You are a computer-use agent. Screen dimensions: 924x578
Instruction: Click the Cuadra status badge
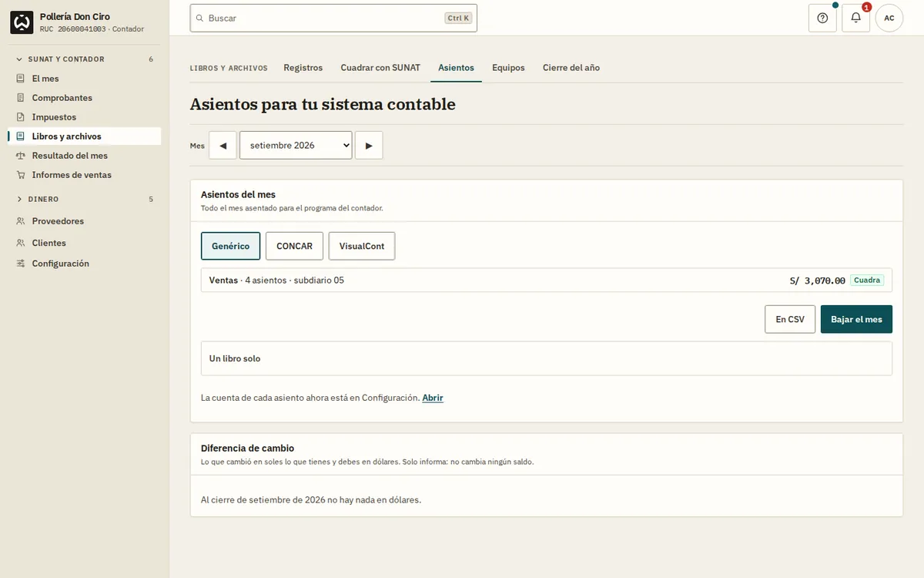pos(867,281)
